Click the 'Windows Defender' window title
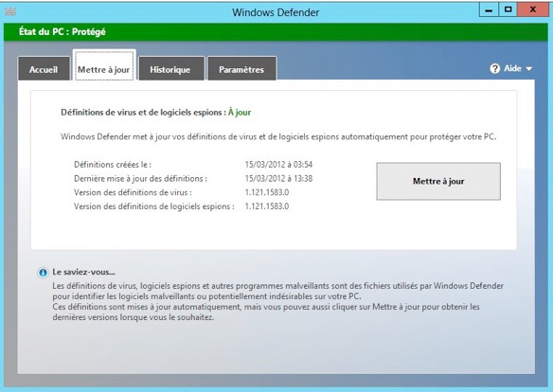 click(x=276, y=12)
